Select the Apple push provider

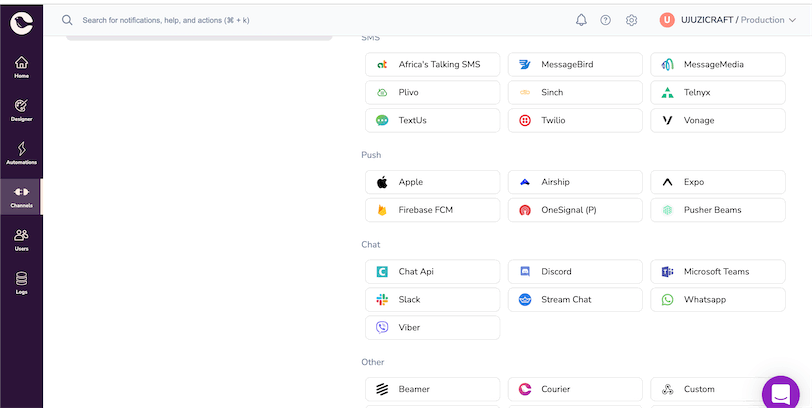pos(432,182)
